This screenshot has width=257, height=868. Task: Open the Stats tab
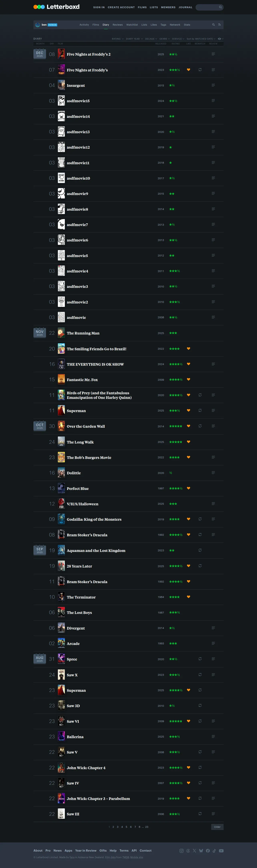(x=187, y=25)
